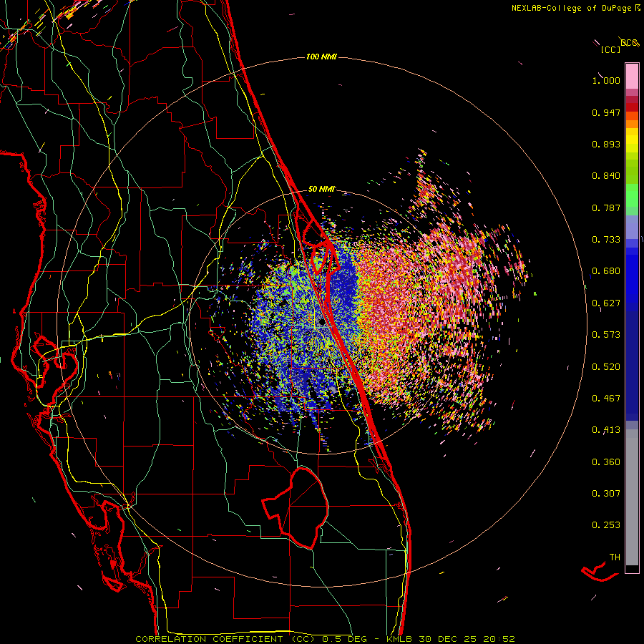The width and height of the screenshot is (644, 644).
Task: Select the 0.947 legend value
Action: point(606,112)
